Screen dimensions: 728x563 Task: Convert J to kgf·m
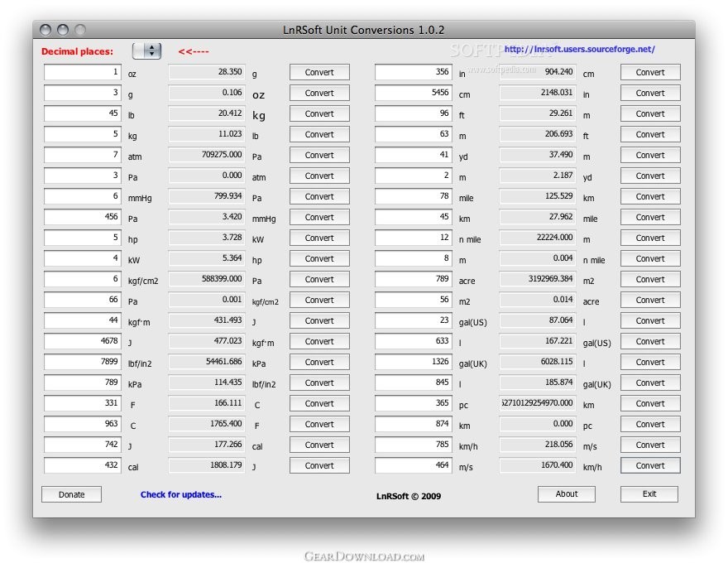coord(319,341)
